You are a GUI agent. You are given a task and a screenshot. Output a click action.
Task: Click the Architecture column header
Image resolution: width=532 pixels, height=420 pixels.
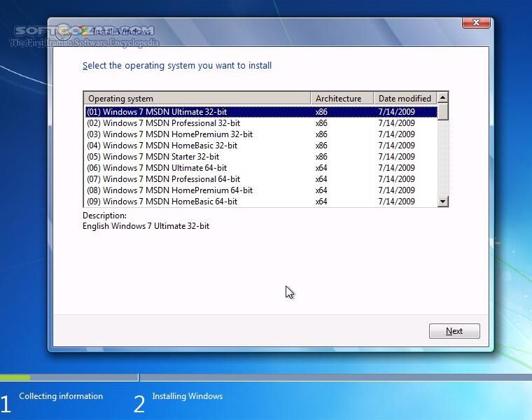coord(342,99)
